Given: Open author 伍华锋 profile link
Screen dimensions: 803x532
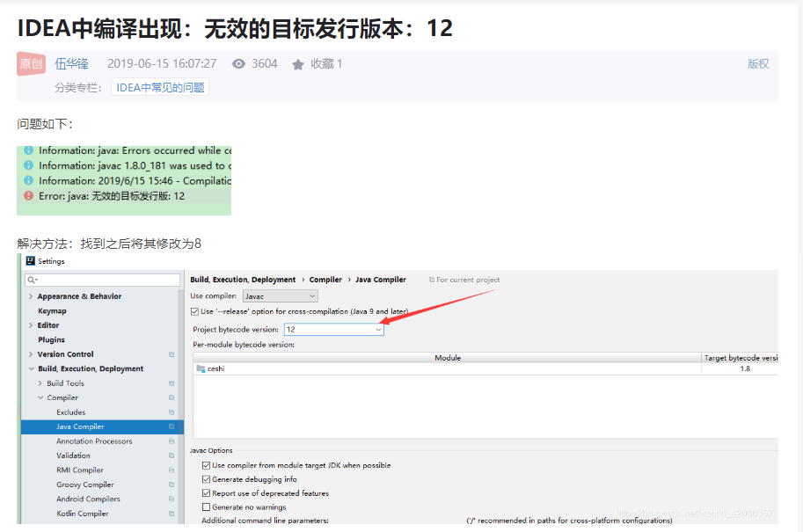Looking at the screenshot, I should pyautogui.click(x=72, y=64).
